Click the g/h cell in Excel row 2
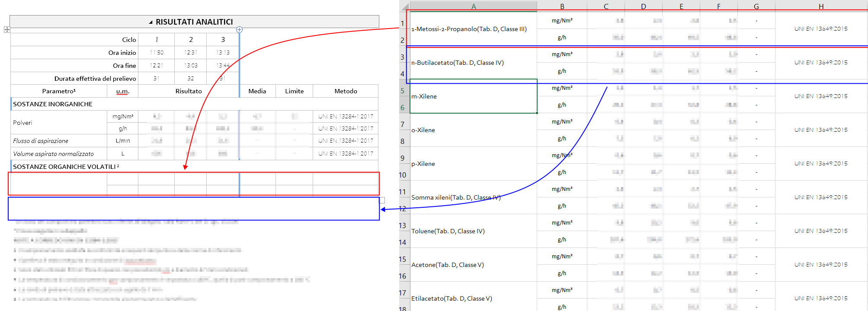 click(x=562, y=37)
